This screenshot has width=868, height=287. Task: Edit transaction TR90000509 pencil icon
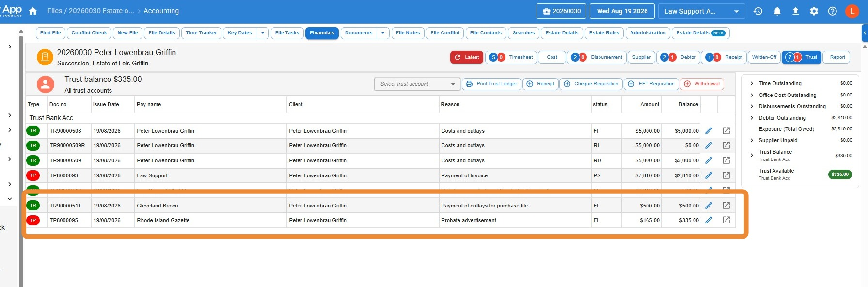709,160
